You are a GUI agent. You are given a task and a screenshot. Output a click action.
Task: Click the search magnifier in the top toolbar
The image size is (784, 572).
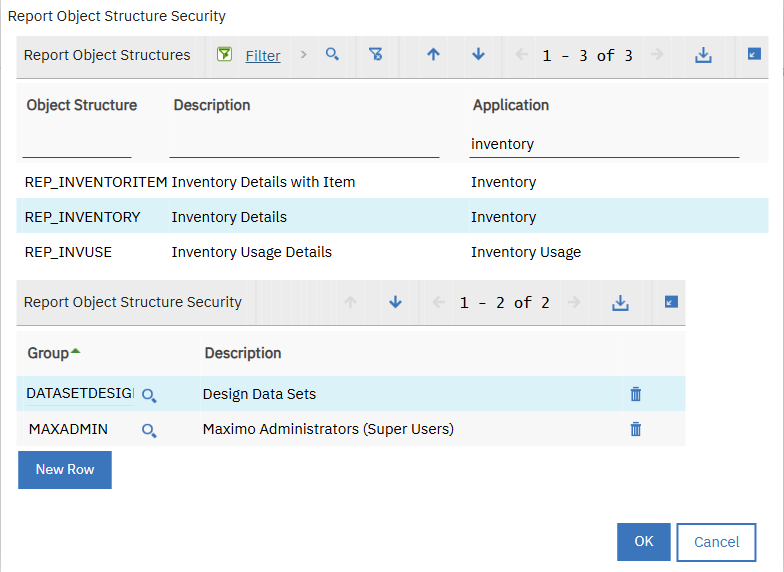point(332,55)
